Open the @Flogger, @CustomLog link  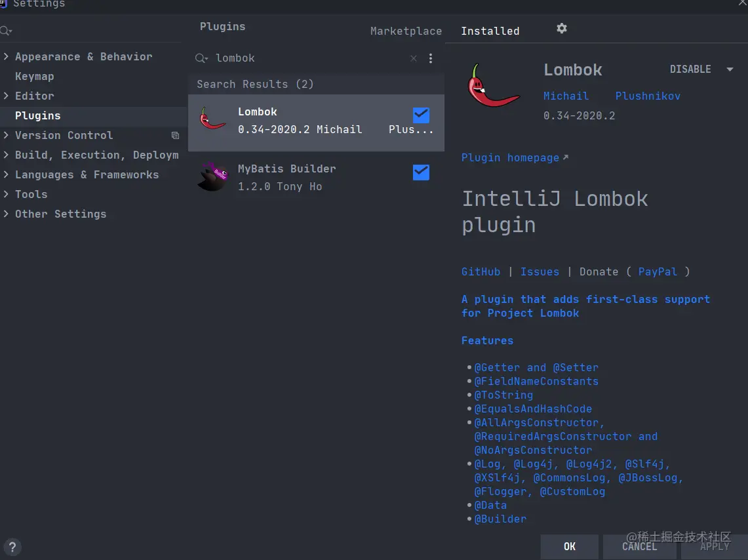[539, 492]
